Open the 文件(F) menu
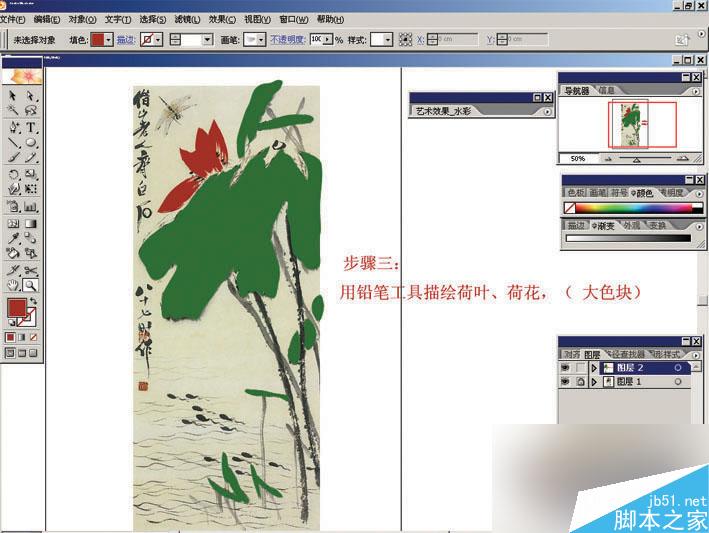 [12, 19]
